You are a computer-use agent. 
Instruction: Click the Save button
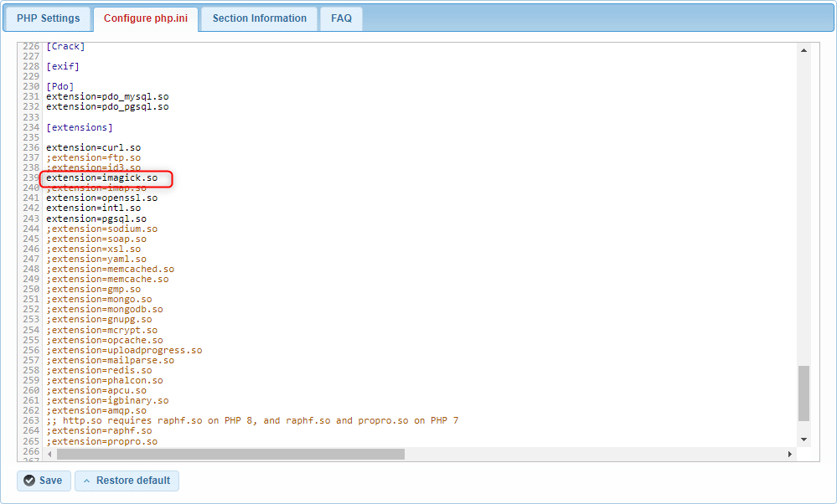pos(44,481)
